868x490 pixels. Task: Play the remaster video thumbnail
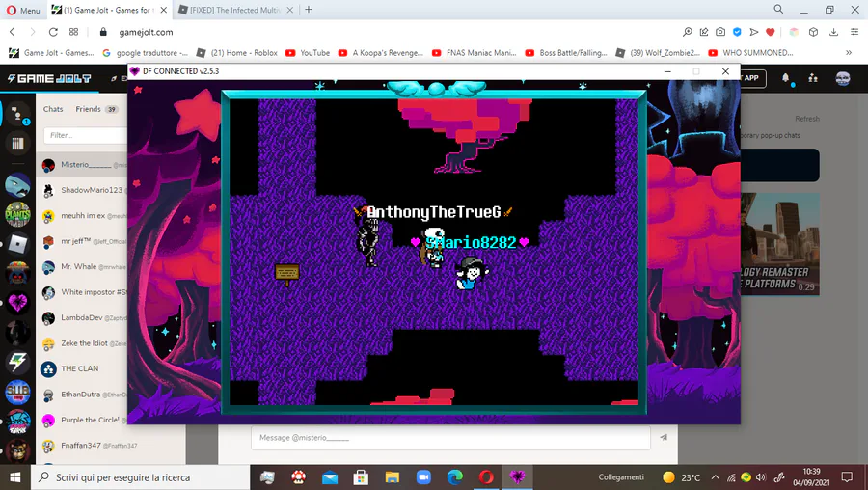click(779, 244)
